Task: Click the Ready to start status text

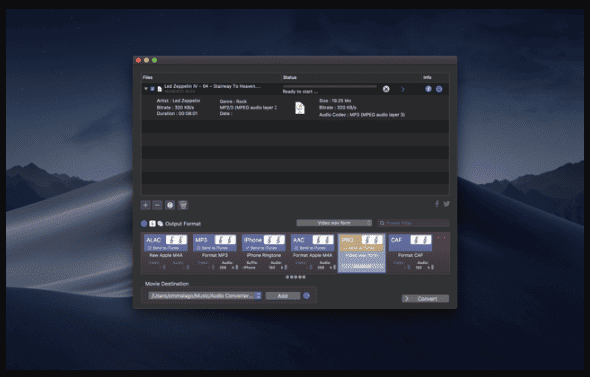Action: [300, 92]
